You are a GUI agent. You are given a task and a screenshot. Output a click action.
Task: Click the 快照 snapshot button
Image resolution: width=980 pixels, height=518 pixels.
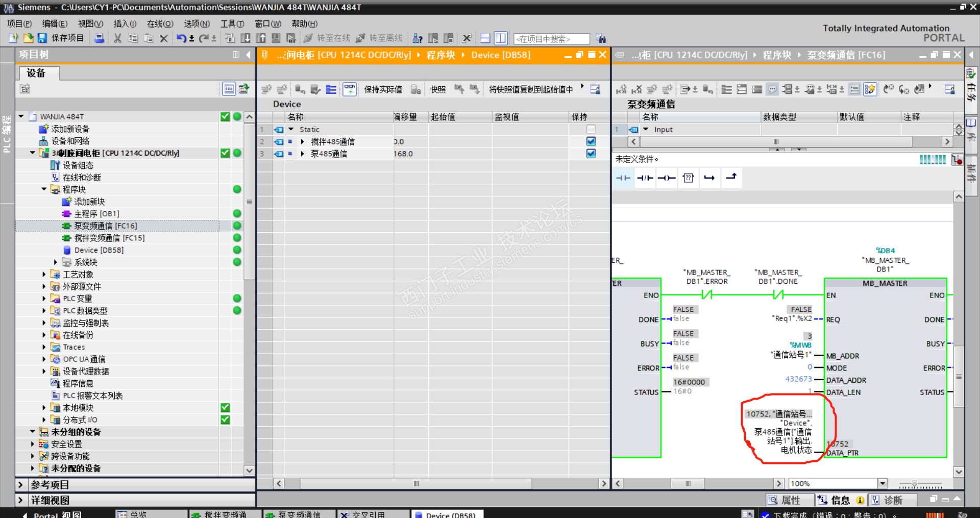pos(438,89)
